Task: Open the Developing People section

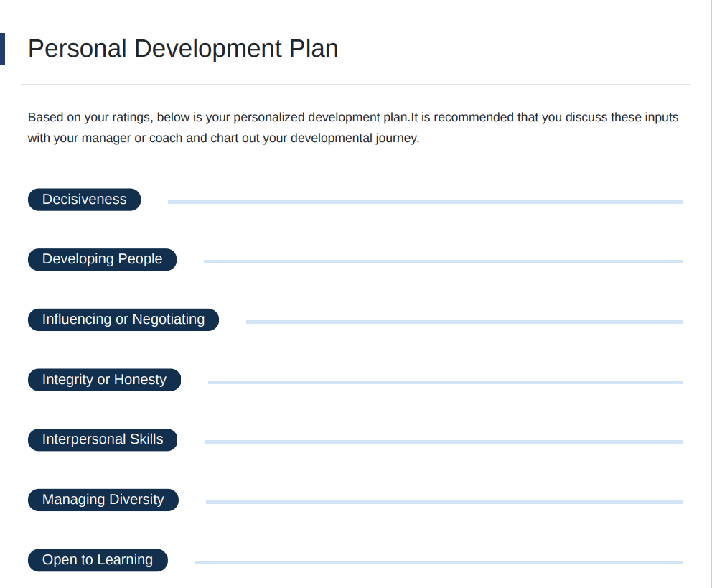Action: point(102,259)
